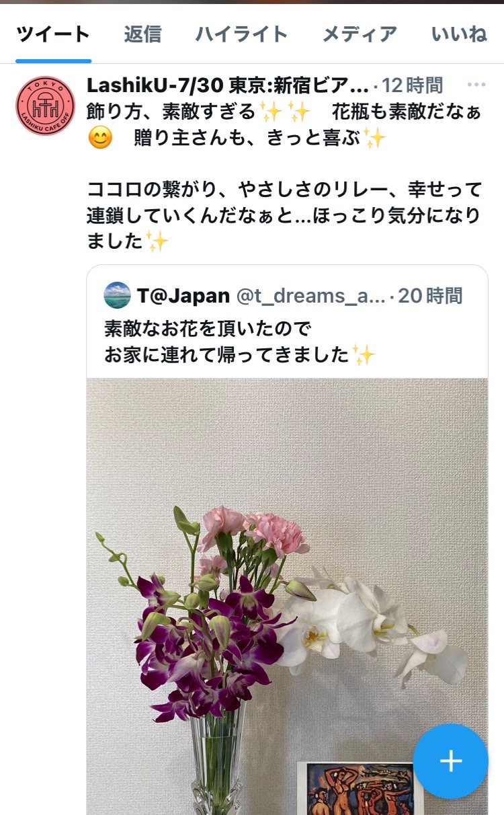The height and width of the screenshot is (815, 504).
Task: Tap the smiling face emoji in the tweet
Action: (100, 137)
